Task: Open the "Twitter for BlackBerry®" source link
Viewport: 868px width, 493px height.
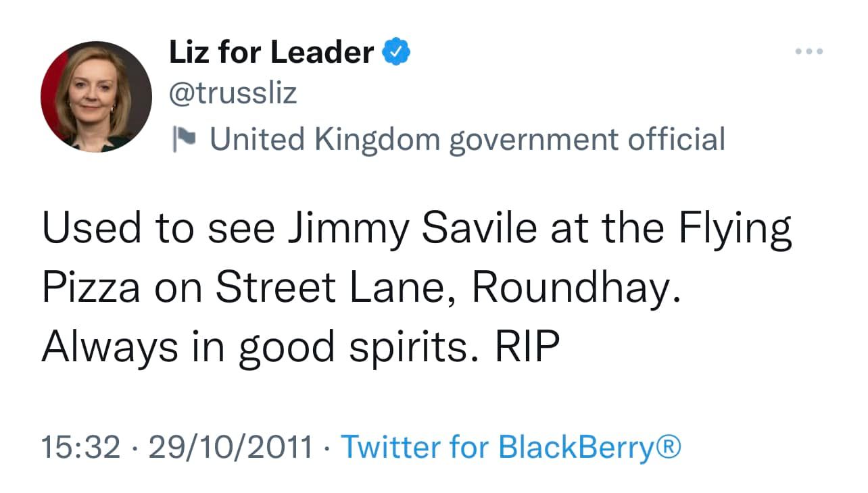Action: [x=510, y=446]
